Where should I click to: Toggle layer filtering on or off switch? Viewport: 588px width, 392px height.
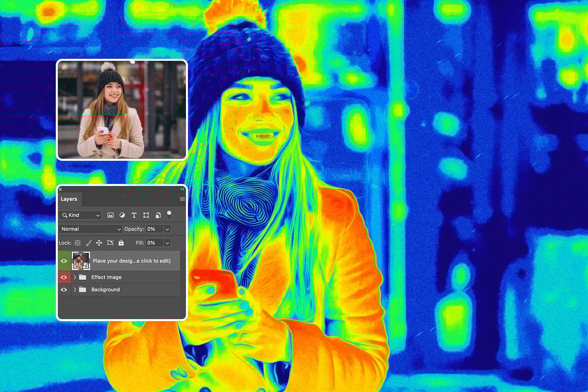pyautogui.click(x=169, y=215)
